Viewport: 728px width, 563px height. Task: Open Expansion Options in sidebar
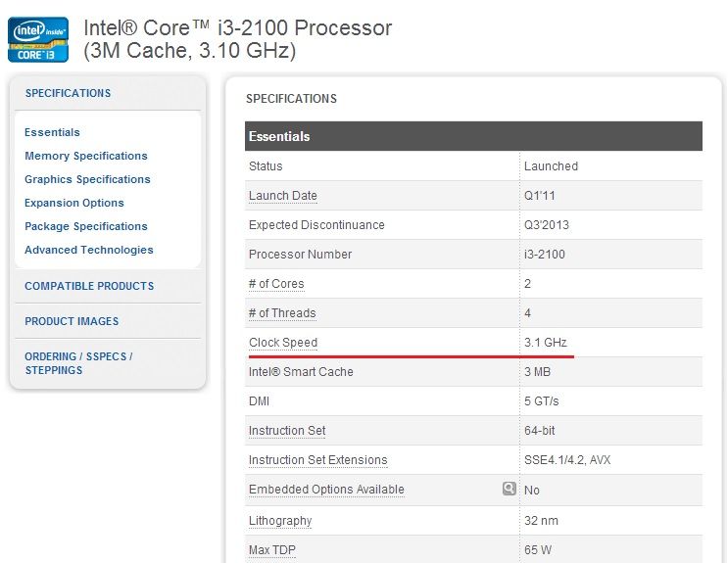74,203
